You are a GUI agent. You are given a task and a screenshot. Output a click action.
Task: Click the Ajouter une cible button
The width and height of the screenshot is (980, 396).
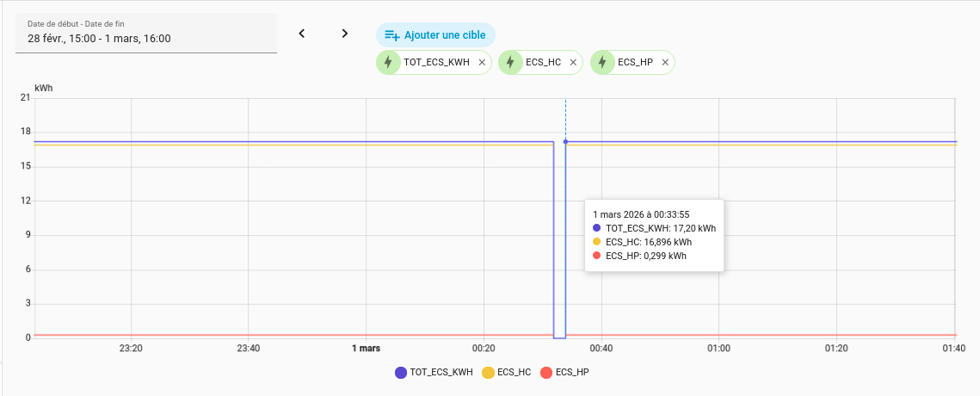coord(435,35)
